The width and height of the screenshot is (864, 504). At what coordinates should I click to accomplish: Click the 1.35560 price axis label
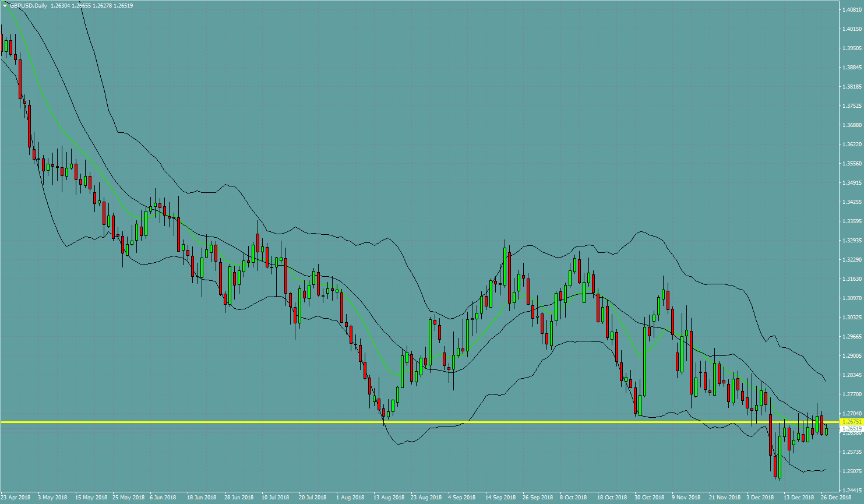coord(851,163)
